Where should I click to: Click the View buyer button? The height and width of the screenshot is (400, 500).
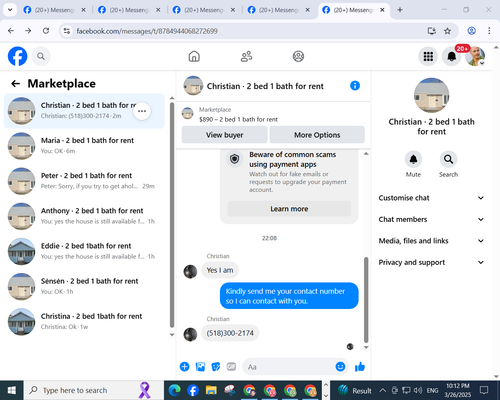click(x=224, y=135)
